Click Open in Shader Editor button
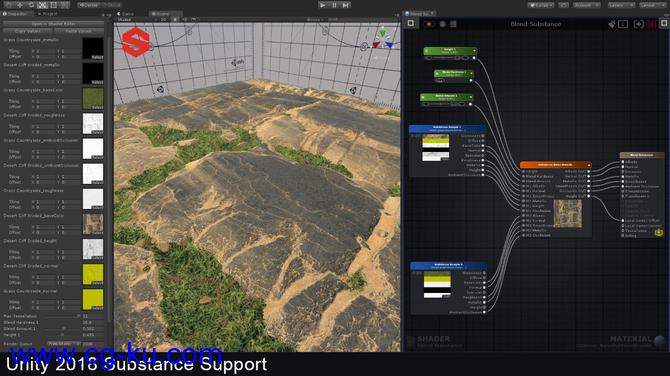This screenshot has height=376, width=670. coord(53,24)
